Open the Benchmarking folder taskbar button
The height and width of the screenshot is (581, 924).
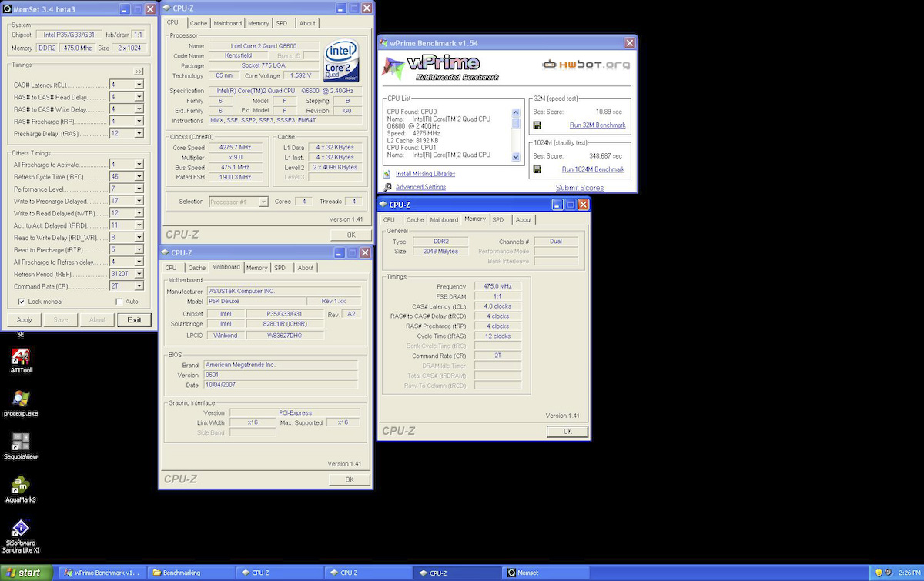click(190, 573)
